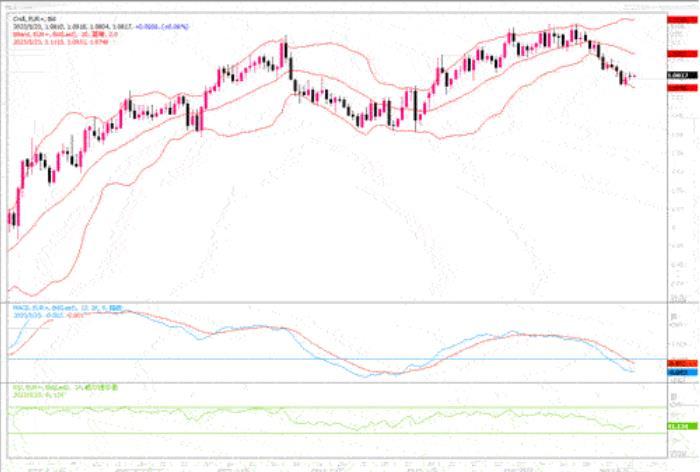Click the black candlestick symbol title label
The width and height of the screenshot is (700, 472).
(x=34, y=19)
